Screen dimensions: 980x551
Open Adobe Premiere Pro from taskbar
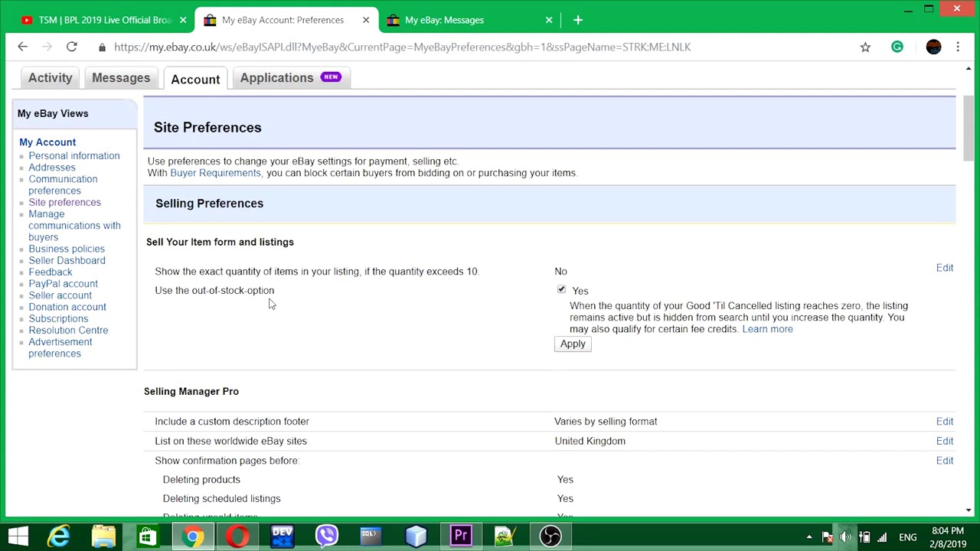pos(461,536)
